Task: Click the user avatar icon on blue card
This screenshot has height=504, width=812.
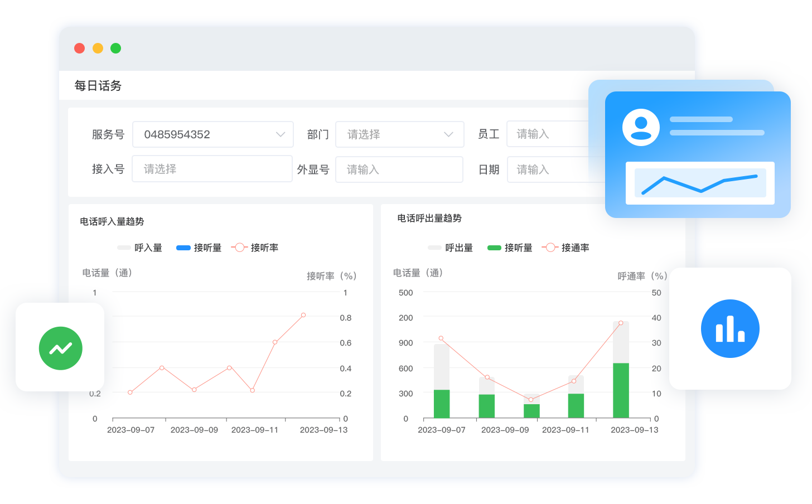Action: point(641,127)
